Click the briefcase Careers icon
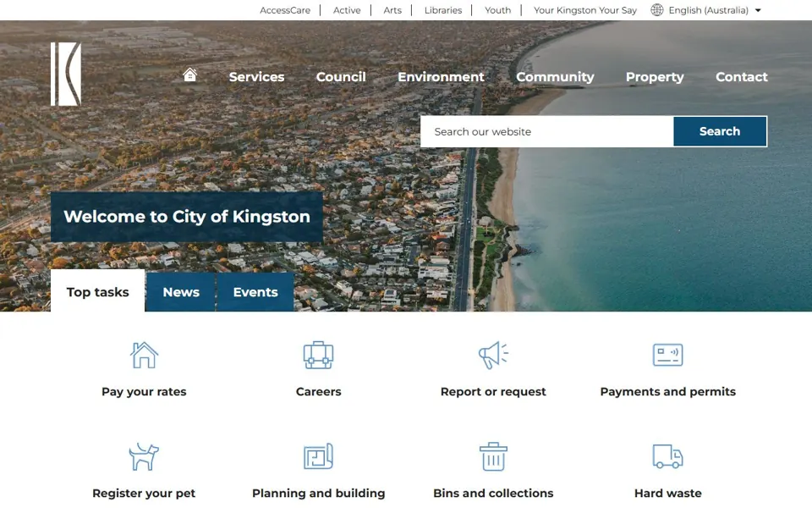812x508 pixels. tap(319, 355)
